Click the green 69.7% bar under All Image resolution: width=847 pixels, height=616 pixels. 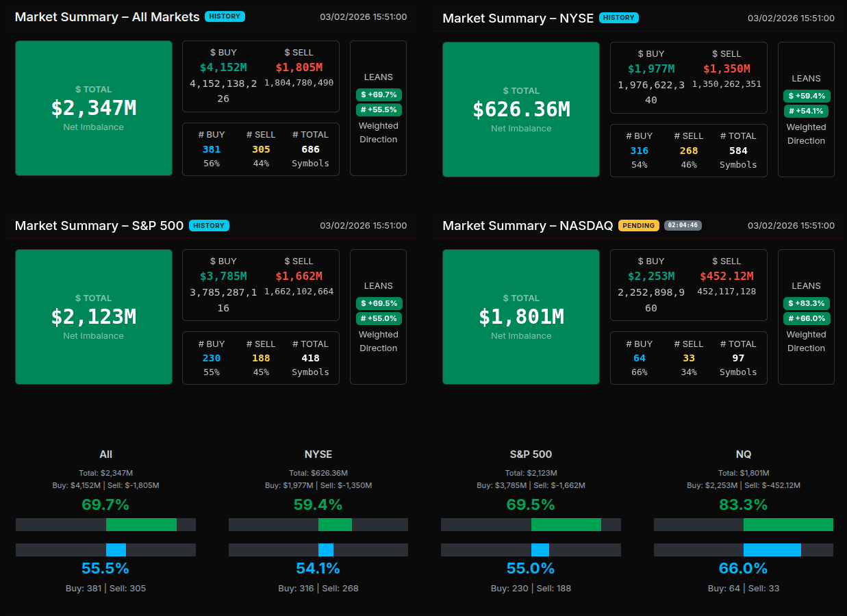pos(141,525)
